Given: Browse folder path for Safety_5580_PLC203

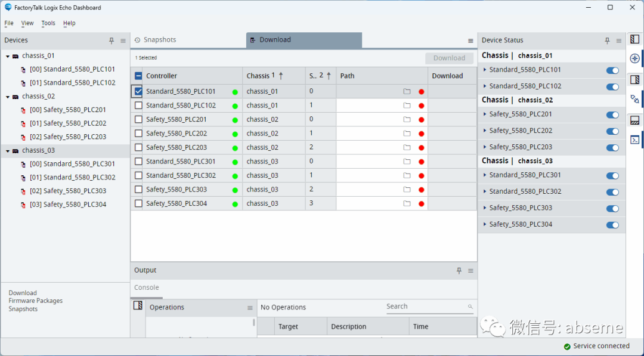Looking at the screenshot, I should pos(407,147).
